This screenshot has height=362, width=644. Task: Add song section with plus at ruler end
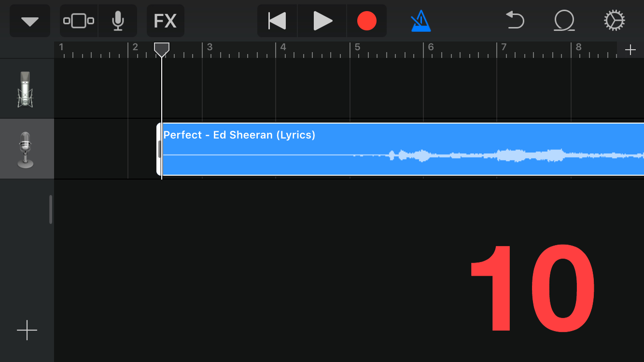(x=630, y=50)
